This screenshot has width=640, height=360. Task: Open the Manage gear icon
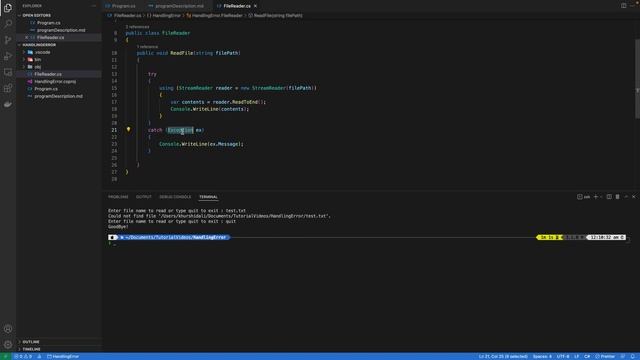coord(8,344)
